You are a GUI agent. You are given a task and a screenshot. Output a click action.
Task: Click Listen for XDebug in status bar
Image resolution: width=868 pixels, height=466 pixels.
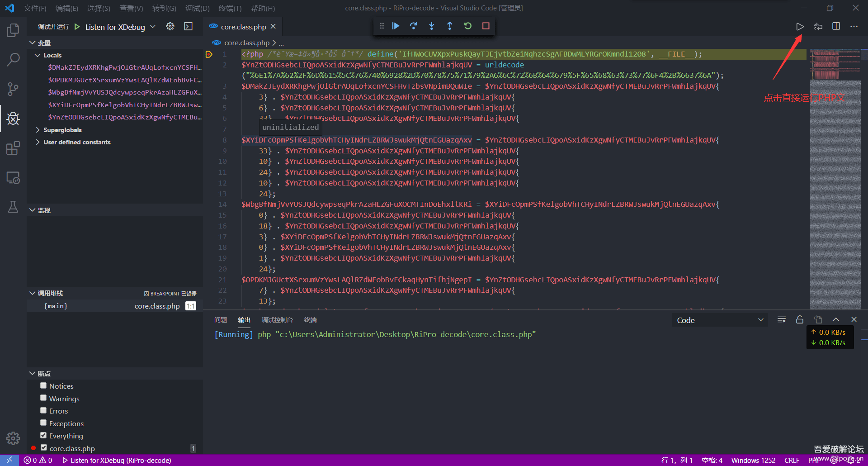tap(117, 461)
